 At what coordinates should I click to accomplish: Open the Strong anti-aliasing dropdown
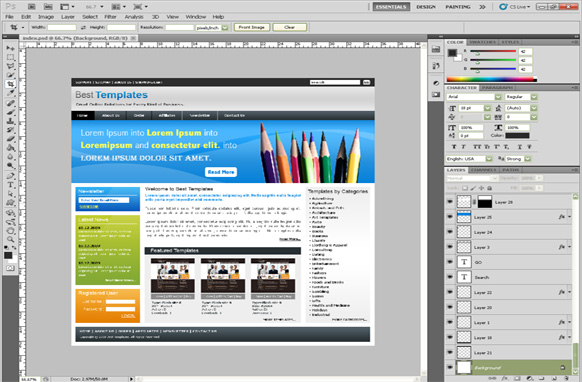(x=528, y=159)
